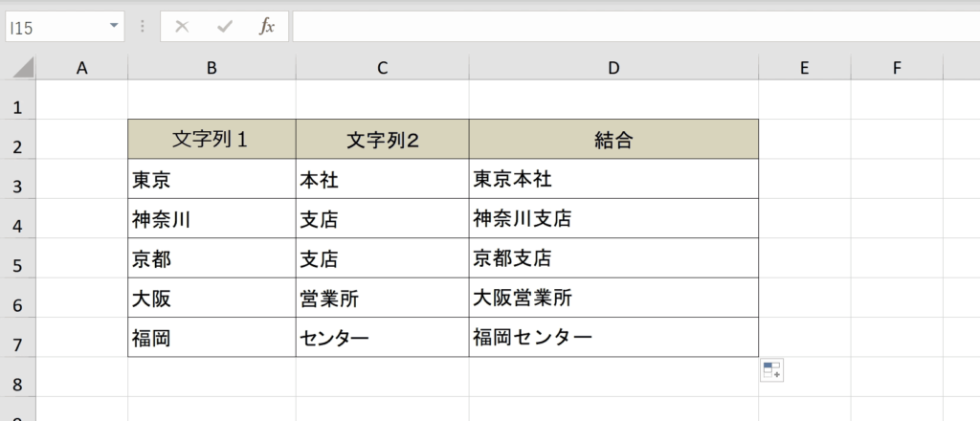Click the Insert Function fx icon
Image resolution: width=980 pixels, height=421 pixels.
coord(267,27)
